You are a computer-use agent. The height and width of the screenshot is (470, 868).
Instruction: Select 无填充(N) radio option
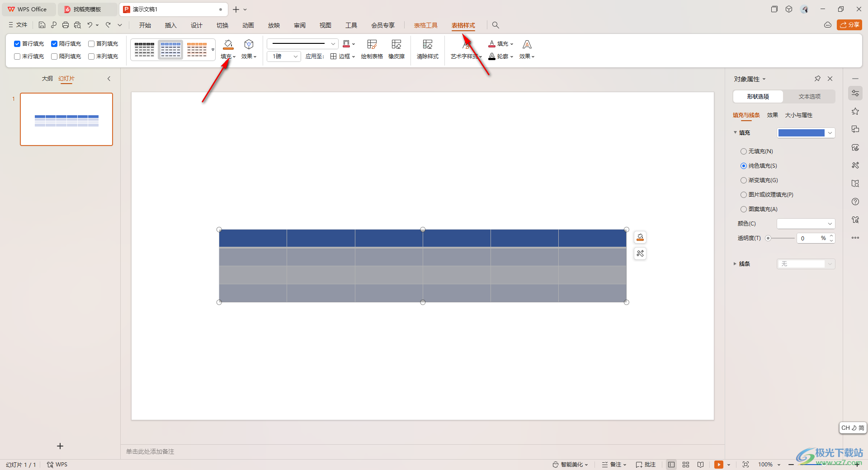(744, 151)
